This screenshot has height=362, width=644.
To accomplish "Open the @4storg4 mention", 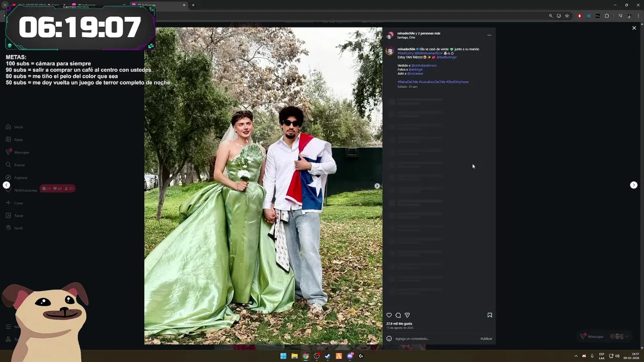I will [416, 69].
